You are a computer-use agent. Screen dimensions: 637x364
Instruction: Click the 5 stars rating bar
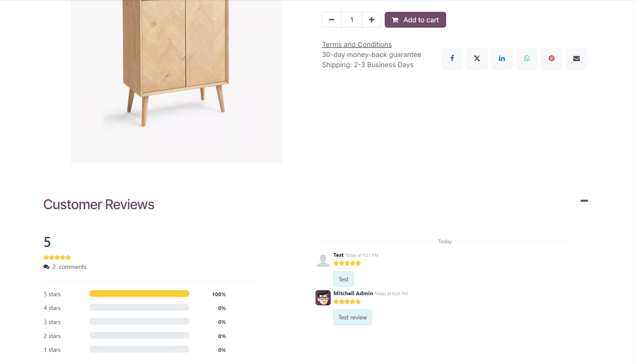(139, 293)
